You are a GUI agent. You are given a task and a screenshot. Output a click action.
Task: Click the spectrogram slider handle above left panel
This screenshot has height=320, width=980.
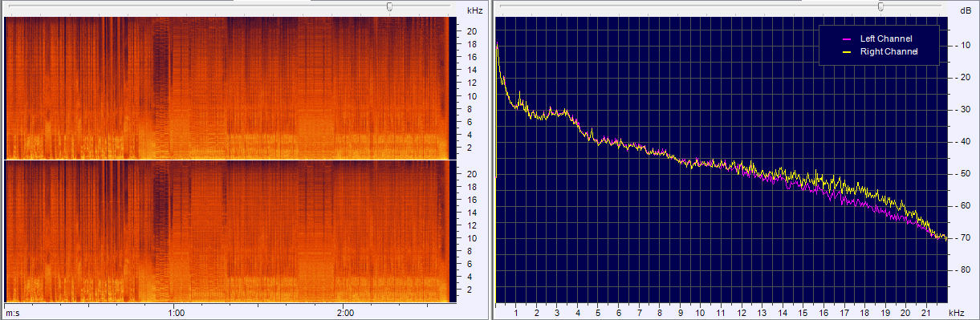(389, 6)
